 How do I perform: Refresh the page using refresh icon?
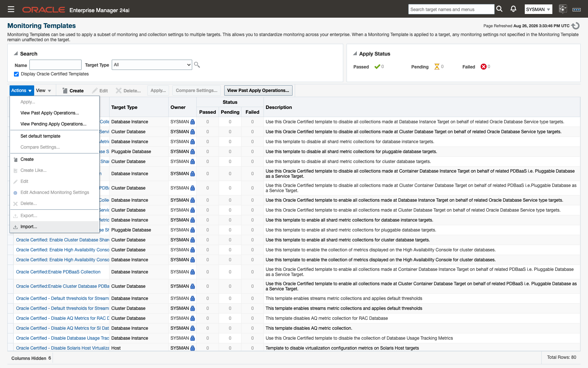click(x=576, y=26)
